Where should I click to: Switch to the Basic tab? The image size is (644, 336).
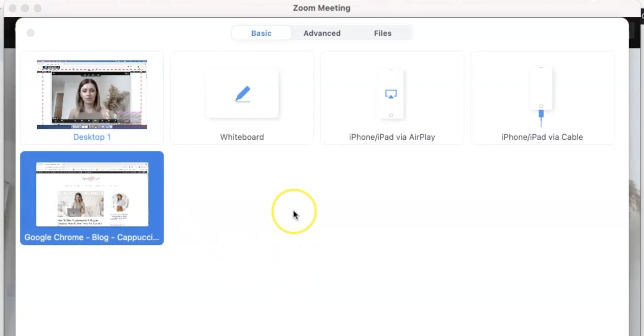261,33
